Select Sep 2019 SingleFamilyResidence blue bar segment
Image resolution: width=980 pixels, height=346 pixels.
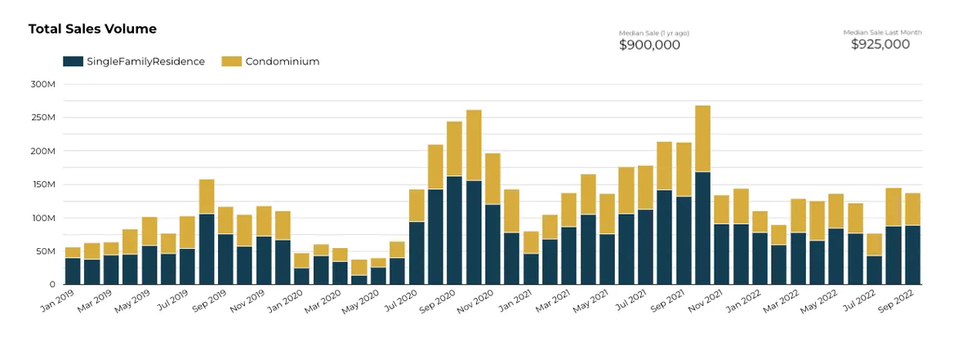coord(225,259)
